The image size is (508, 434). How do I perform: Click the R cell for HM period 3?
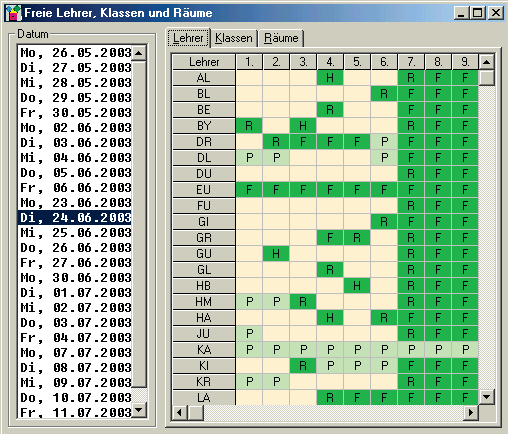[303, 302]
